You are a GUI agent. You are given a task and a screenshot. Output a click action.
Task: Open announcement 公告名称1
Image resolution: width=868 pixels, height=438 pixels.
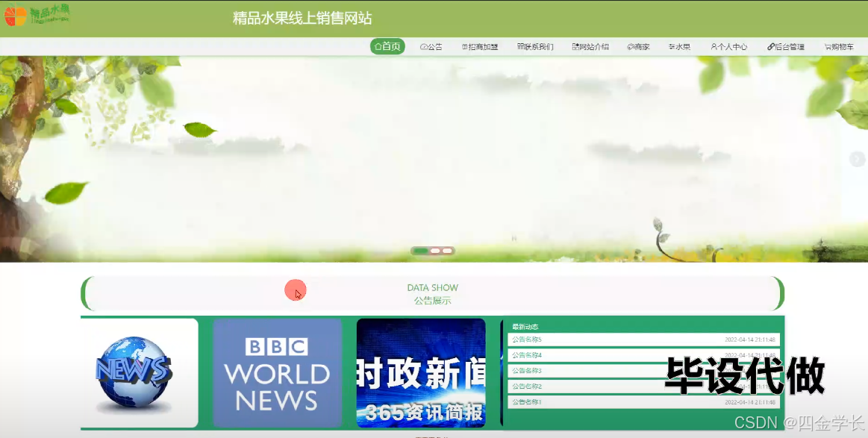tap(643, 402)
